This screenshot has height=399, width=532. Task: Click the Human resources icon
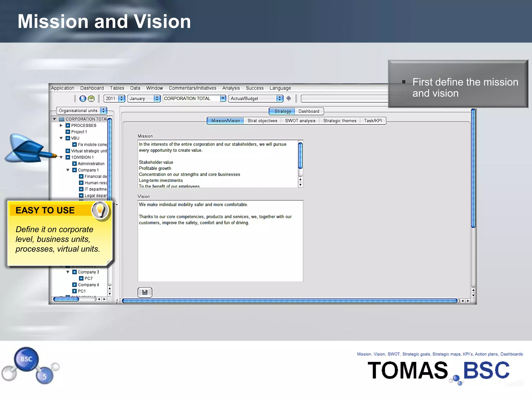coord(81,183)
